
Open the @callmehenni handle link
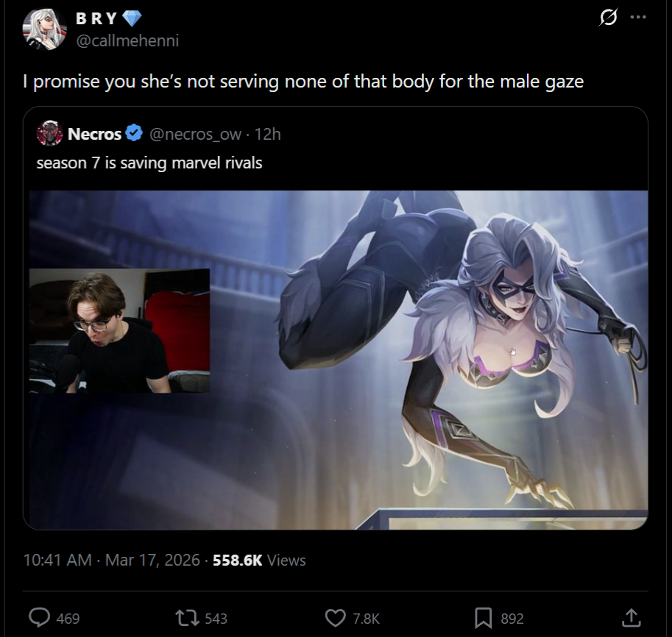127,40
